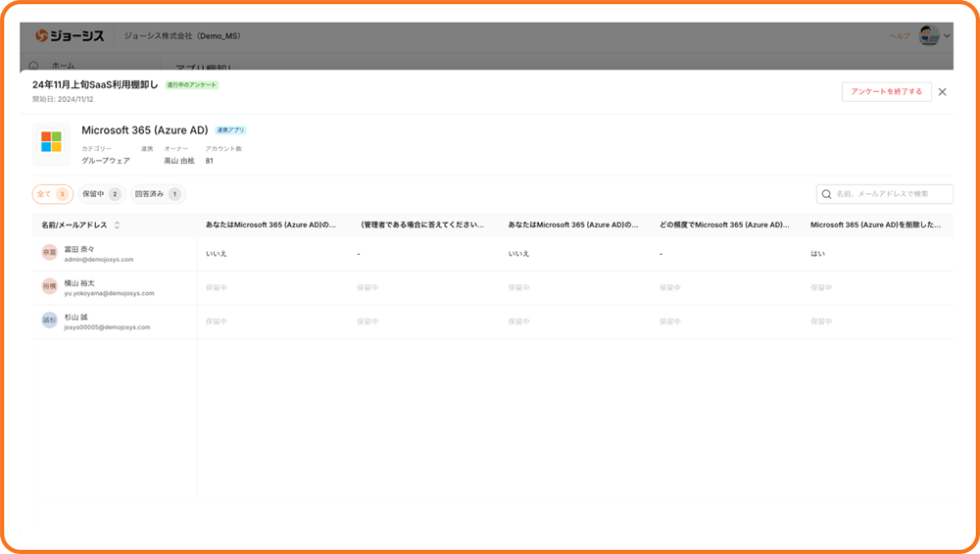Click the 進行中のアンケート status badge
The image size is (980, 554).
[x=192, y=85]
